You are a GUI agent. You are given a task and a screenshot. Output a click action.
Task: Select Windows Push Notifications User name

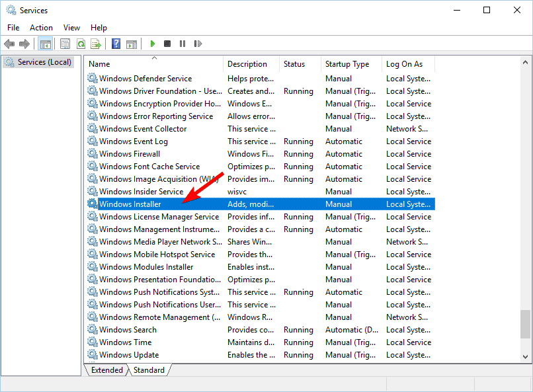tap(160, 305)
